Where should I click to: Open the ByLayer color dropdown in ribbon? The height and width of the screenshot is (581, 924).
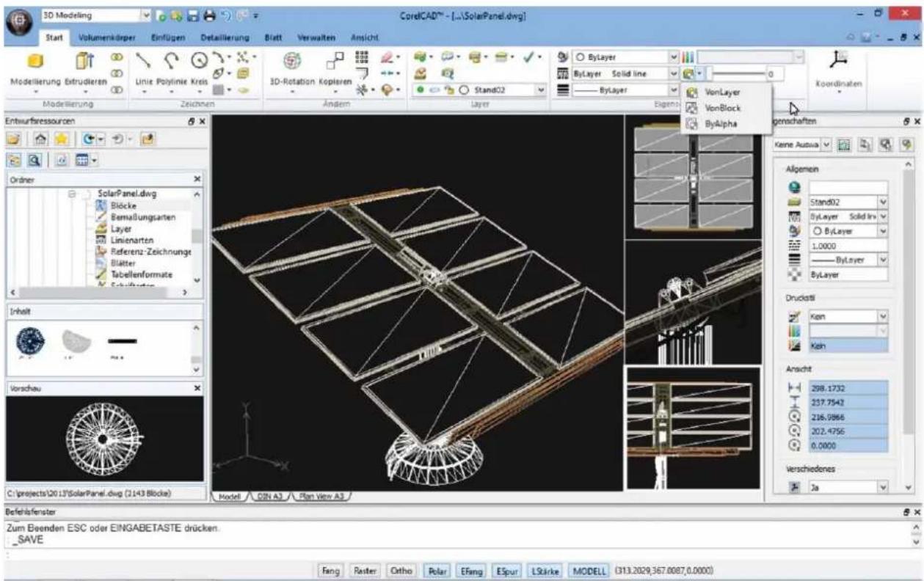tap(674, 57)
